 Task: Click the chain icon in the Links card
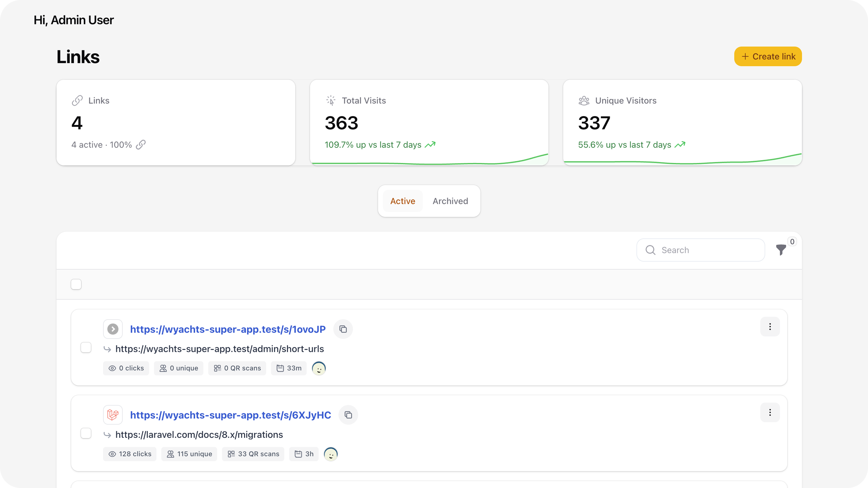click(77, 101)
